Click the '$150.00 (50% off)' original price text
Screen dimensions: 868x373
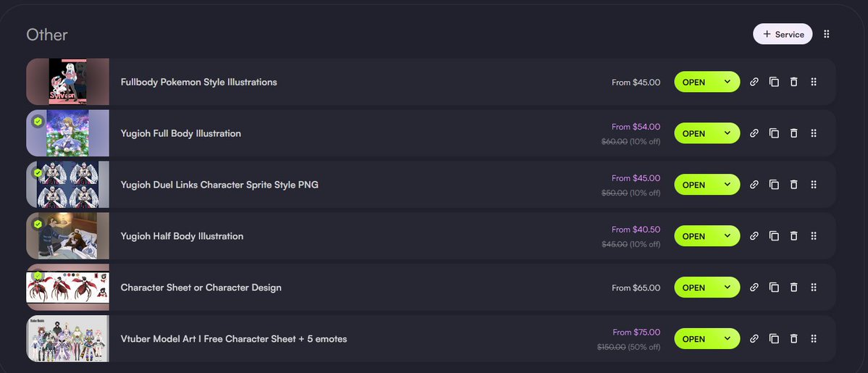629,347
